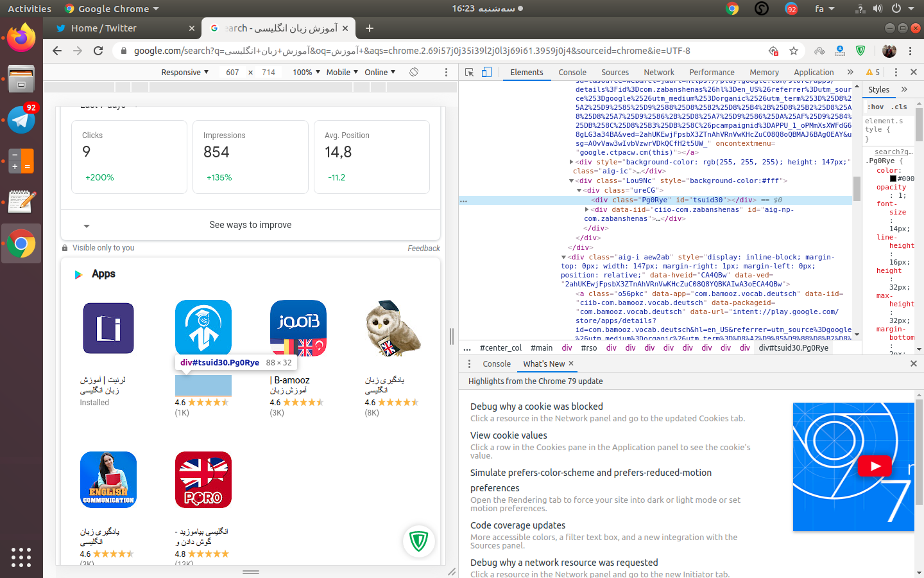Close the Home / Twitter tab

191,28
